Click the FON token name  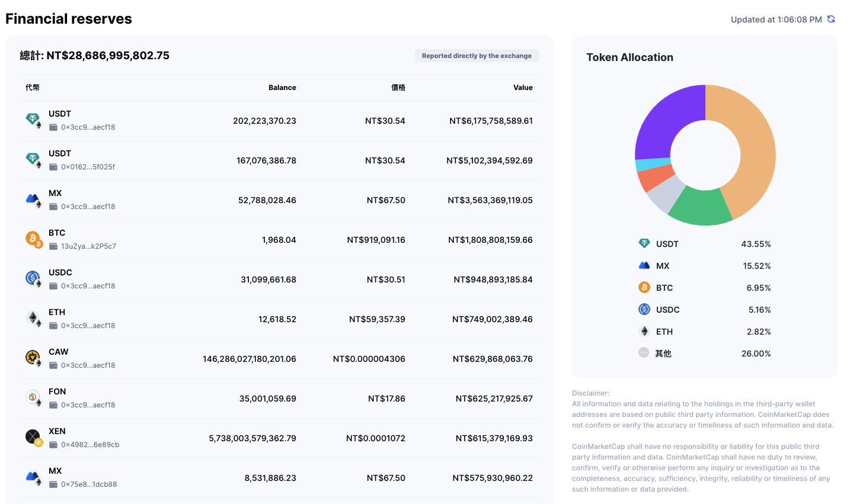click(x=57, y=391)
